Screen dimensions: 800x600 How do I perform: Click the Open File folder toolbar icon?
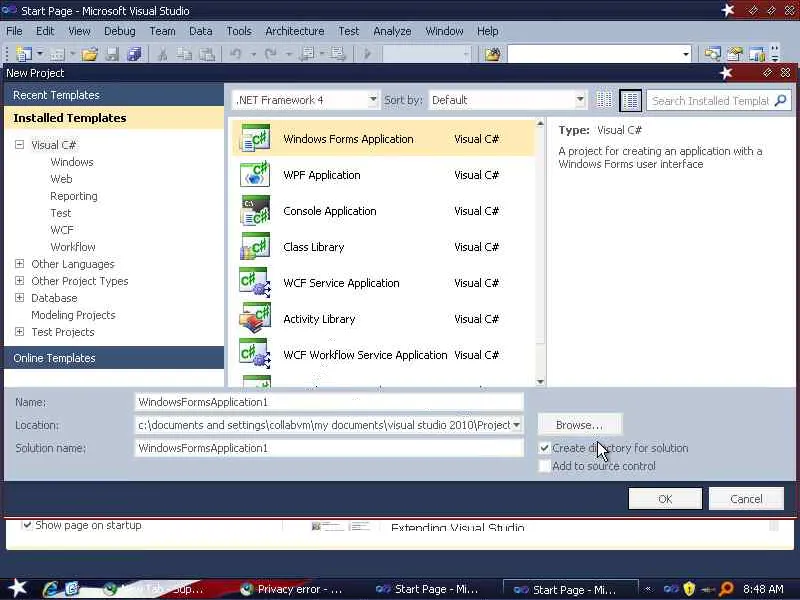(x=89, y=54)
